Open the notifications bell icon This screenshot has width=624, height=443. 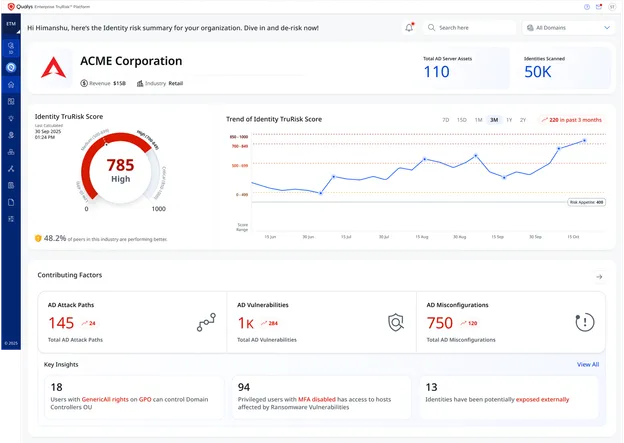[x=409, y=28]
